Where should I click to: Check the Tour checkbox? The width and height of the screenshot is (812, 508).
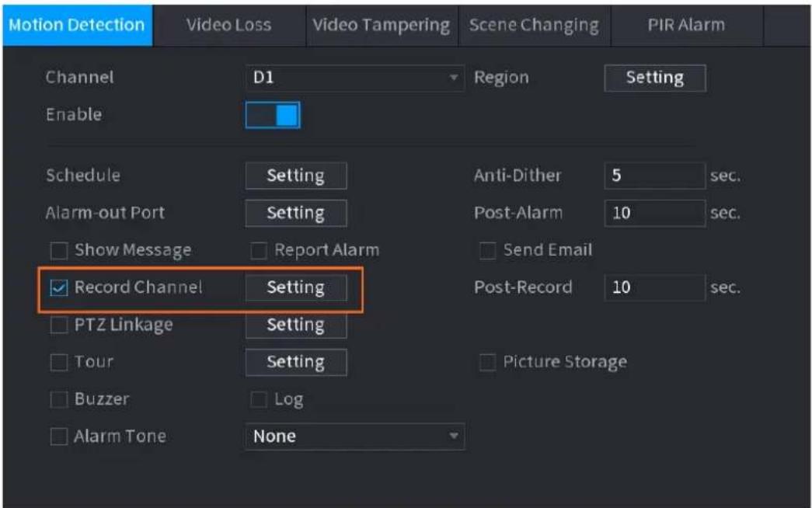(x=58, y=363)
